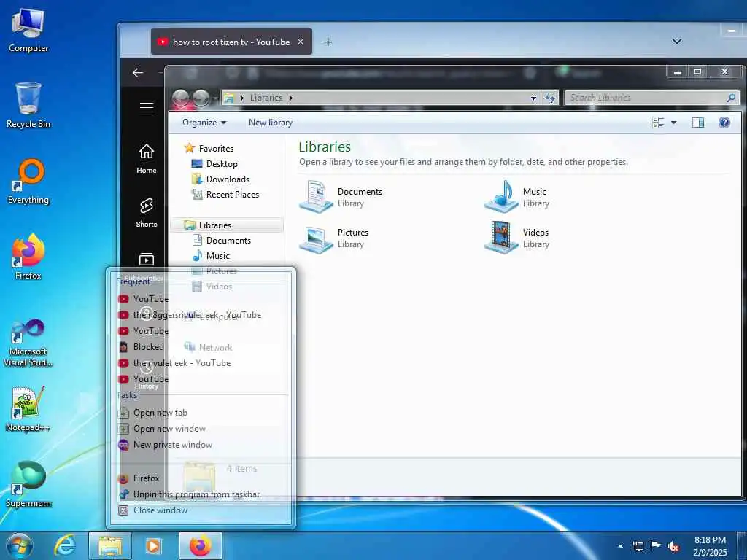This screenshot has height=560, width=747.
Task: Choose Open new window task
Action: pyautogui.click(x=203, y=429)
